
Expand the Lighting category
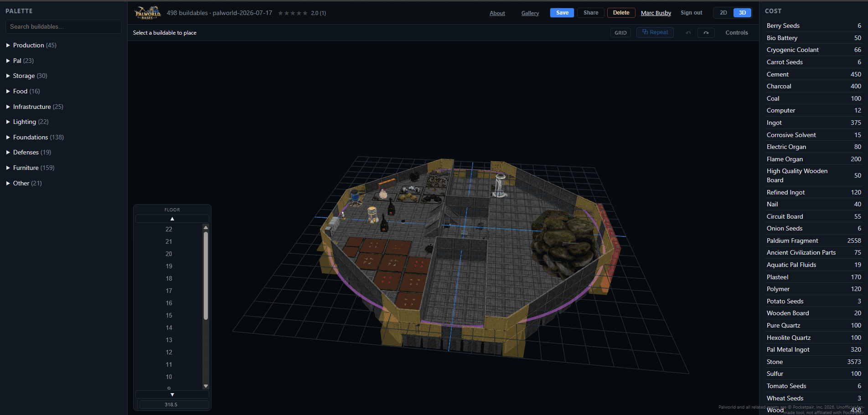pos(27,122)
